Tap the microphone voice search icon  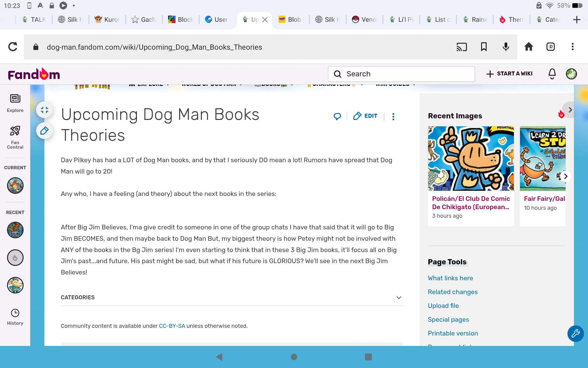[x=506, y=47]
